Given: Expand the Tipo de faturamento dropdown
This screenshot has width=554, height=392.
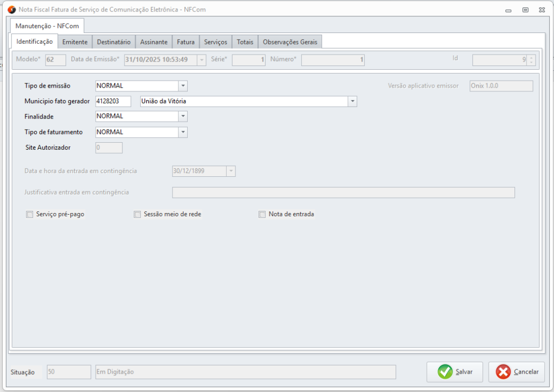Looking at the screenshot, I should 183,132.
